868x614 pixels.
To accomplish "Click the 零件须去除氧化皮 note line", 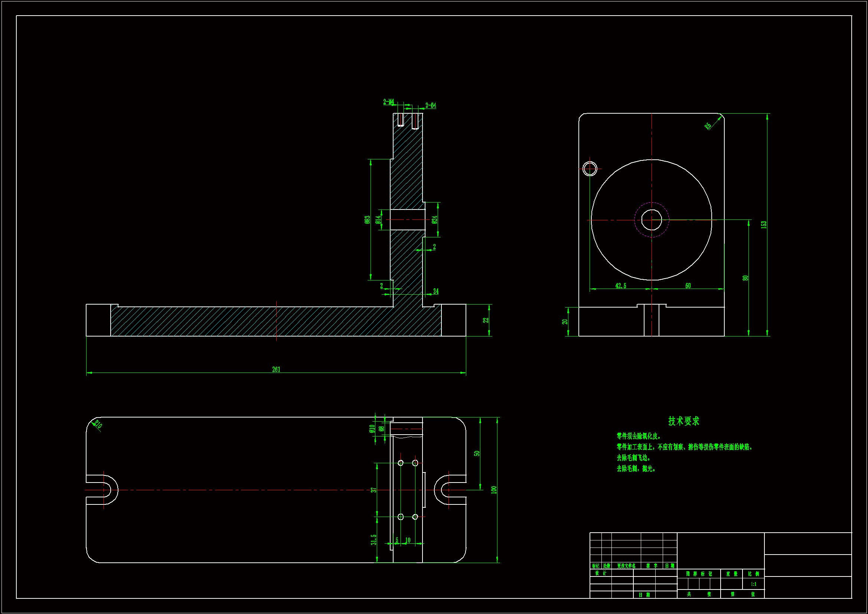I will 639,436.
